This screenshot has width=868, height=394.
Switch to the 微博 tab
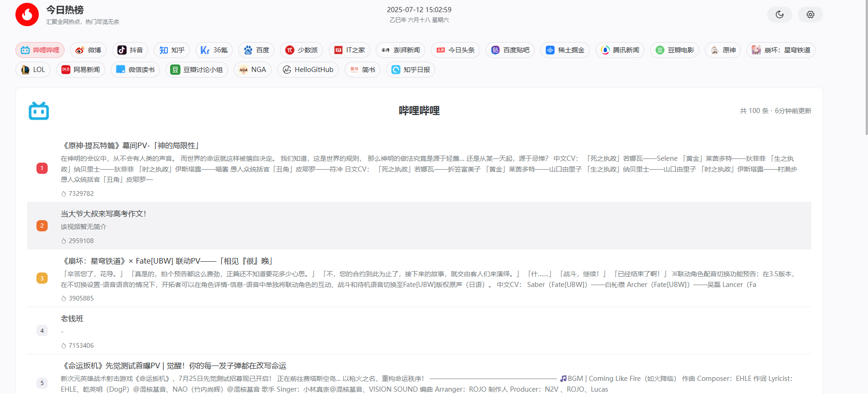[88, 50]
